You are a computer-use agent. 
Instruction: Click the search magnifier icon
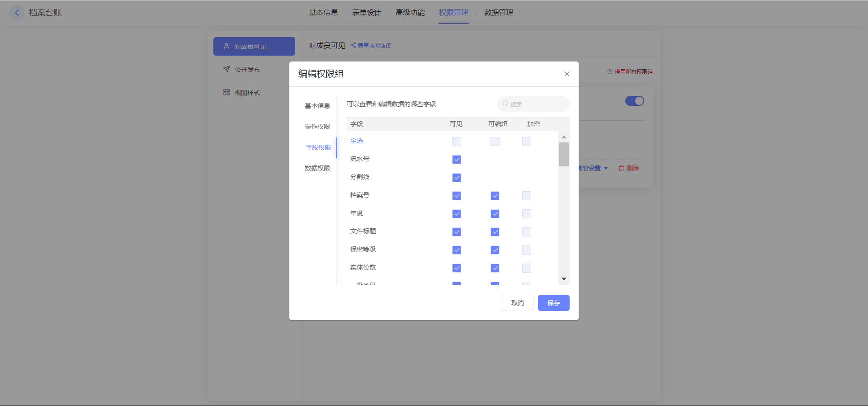[505, 104]
